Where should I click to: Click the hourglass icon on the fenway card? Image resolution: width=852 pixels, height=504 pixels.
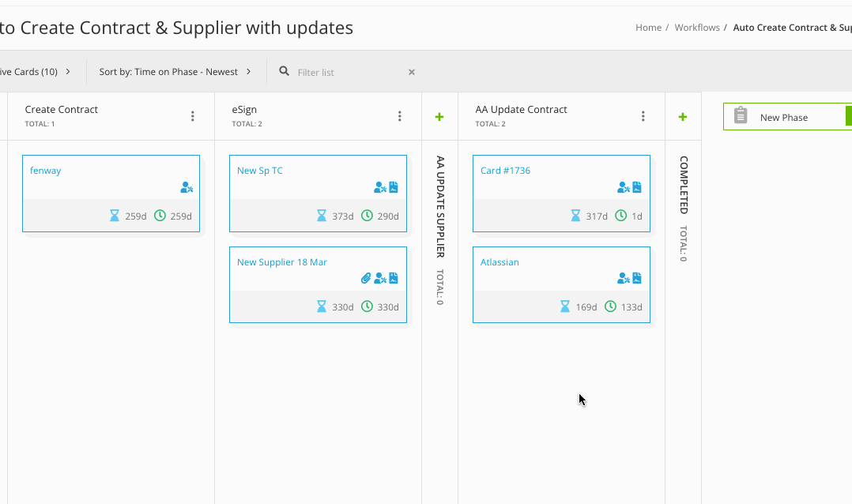114,216
